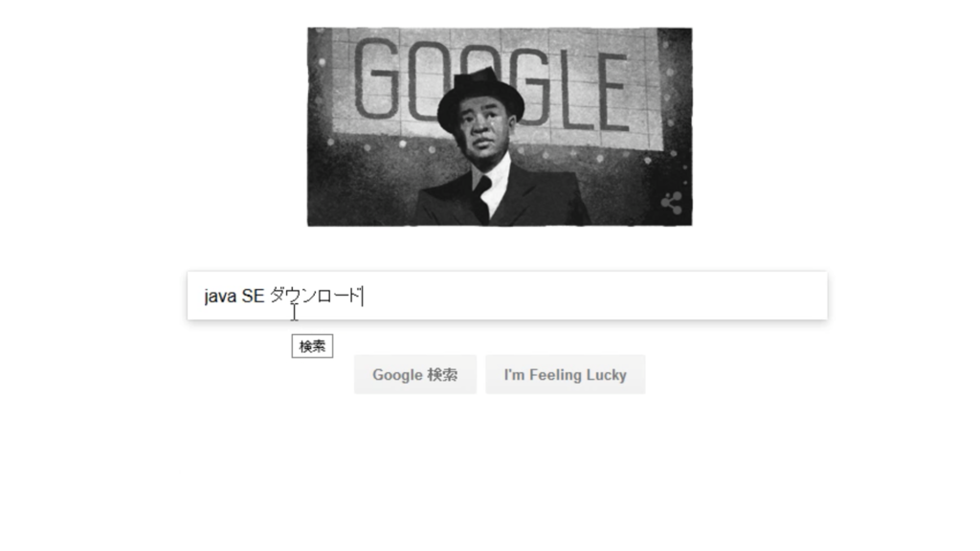Place cursor after ダウンロード text

coord(363,296)
